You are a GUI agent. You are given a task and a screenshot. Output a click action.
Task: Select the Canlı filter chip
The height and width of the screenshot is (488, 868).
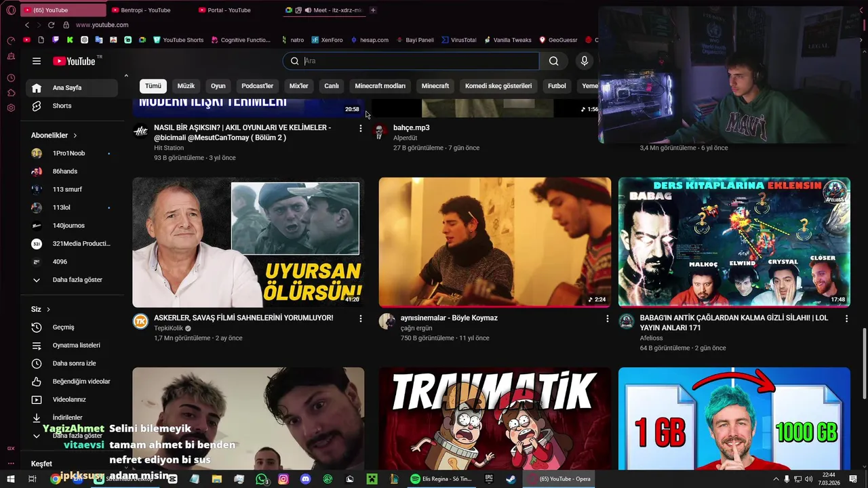coord(332,86)
